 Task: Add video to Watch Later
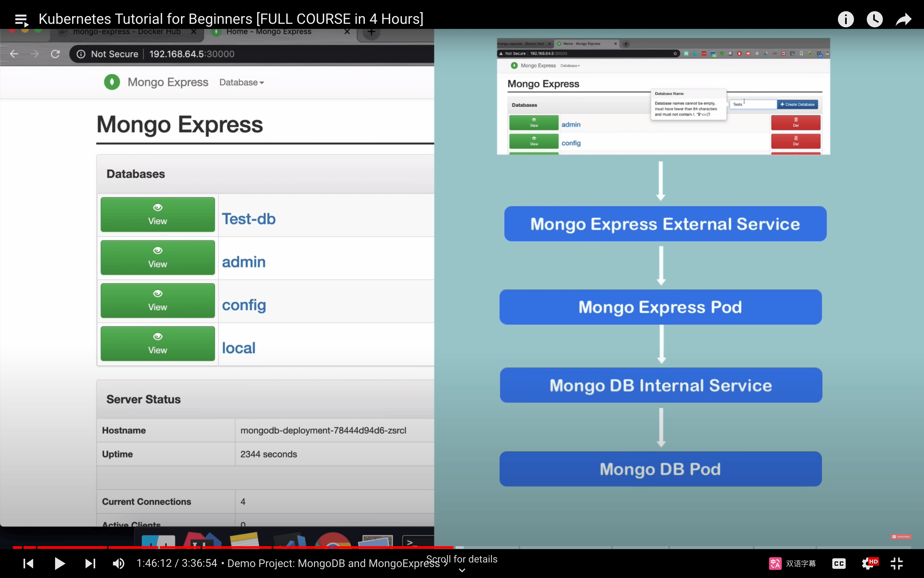(x=874, y=19)
